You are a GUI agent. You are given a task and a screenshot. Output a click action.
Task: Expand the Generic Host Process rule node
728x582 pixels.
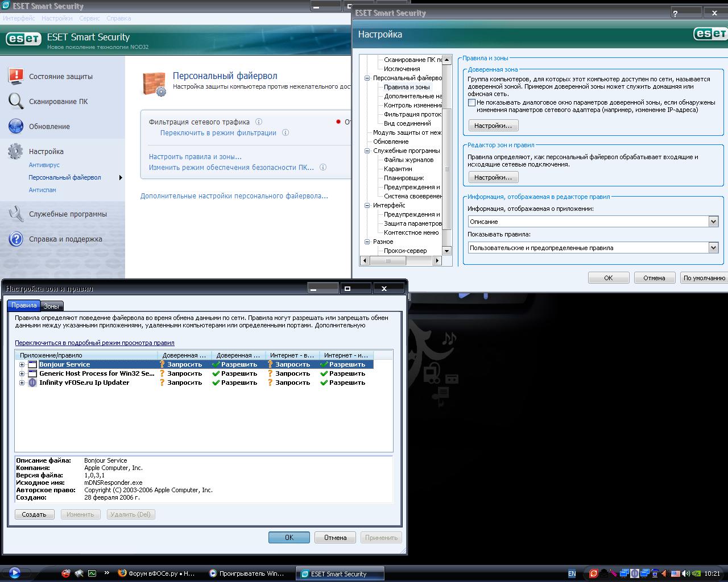22,373
